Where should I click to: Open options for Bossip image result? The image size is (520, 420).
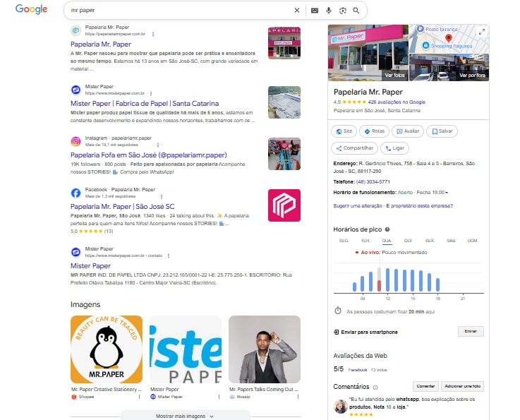tap(298, 397)
